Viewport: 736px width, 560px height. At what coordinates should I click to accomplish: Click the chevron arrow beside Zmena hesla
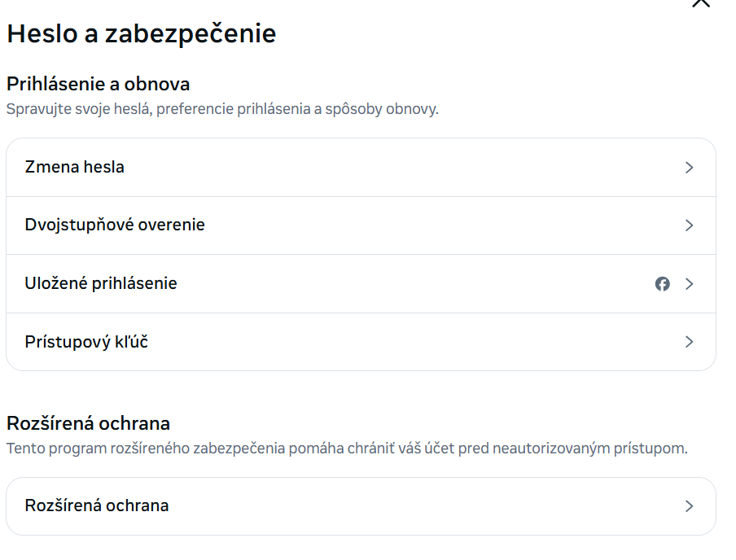690,168
